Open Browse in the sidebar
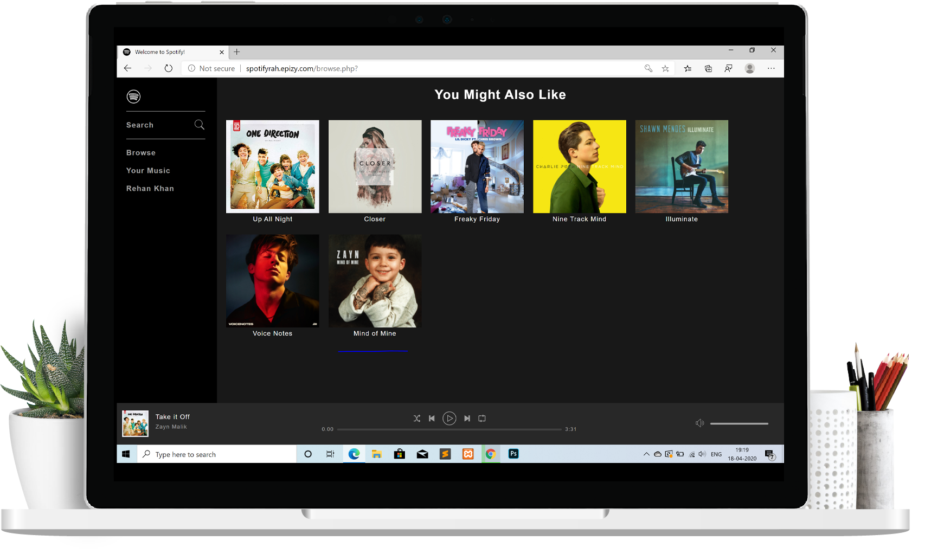 tap(141, 153)
